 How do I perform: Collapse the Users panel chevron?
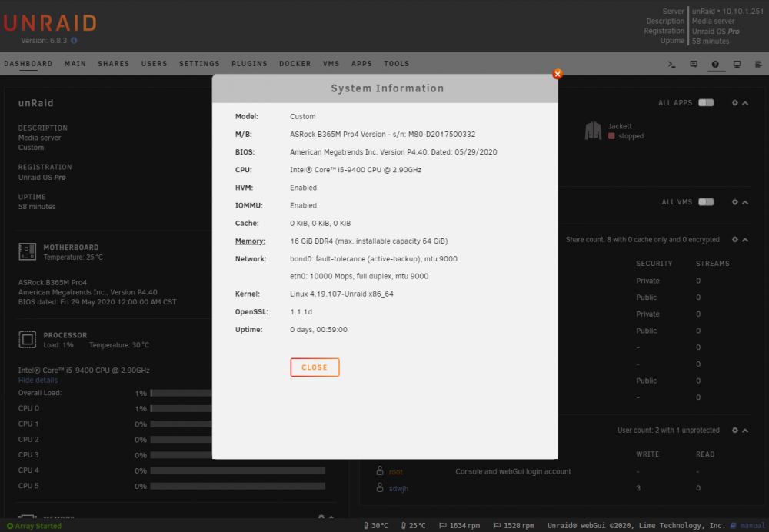point(745,431)
